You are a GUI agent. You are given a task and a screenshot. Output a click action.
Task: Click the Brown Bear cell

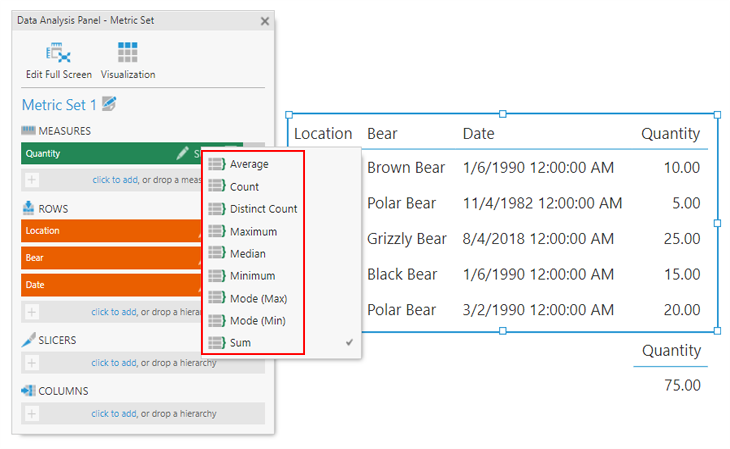click(406, 168)
